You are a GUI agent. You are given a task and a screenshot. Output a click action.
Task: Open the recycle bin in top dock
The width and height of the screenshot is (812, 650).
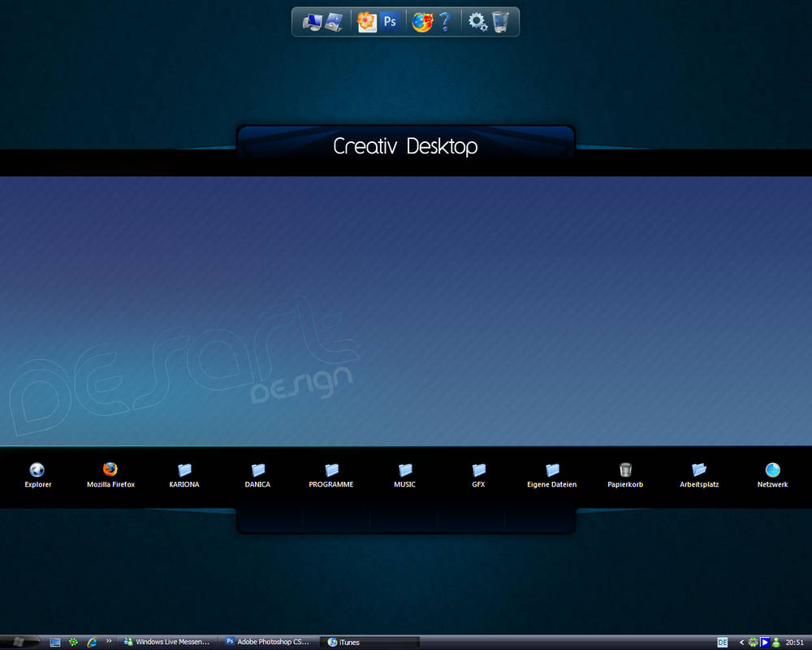[x=501, y=22]
